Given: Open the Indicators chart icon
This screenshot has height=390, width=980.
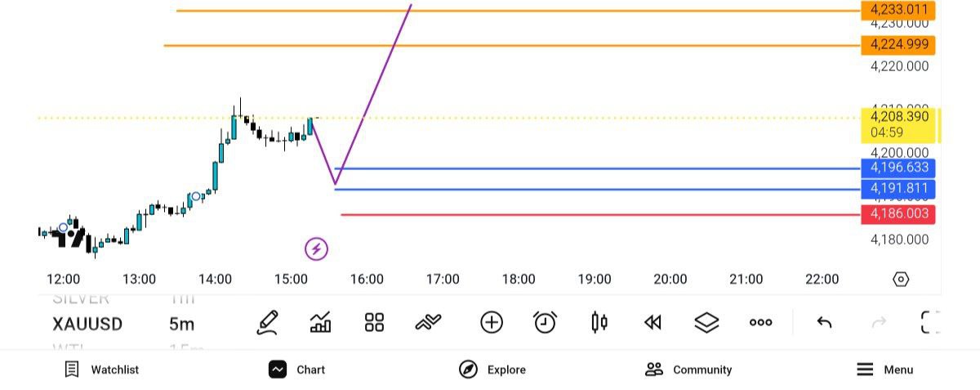Looking at the screenshot, I should pyautogui.click(x=320, y=323).
